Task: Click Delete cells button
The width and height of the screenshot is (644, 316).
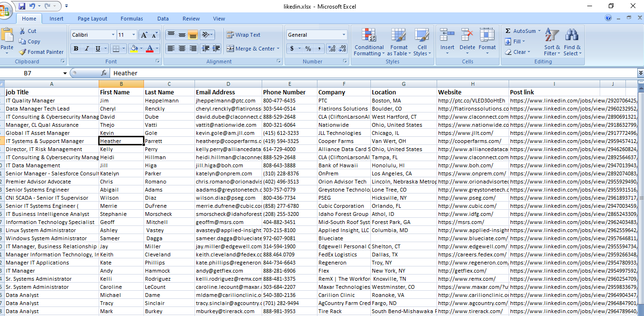Action: pyautogui.click(x=467, y=42)
